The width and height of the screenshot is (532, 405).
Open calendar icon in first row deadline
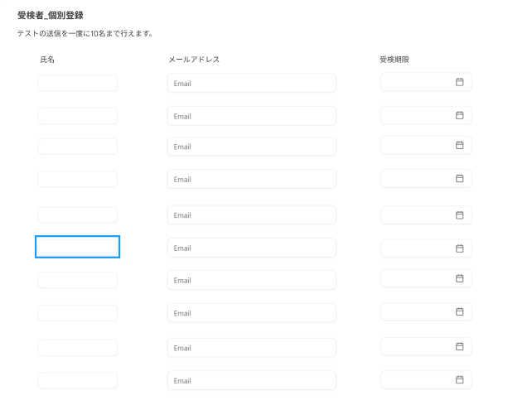coord(459,82)
